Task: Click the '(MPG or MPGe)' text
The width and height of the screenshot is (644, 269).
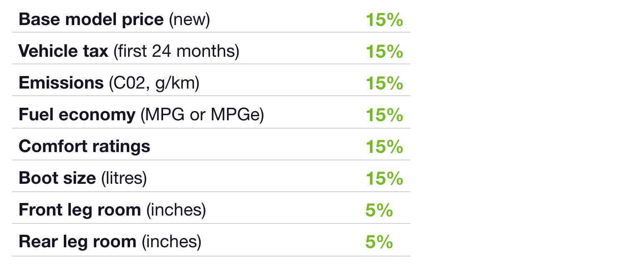Action: tap(202, 115)
